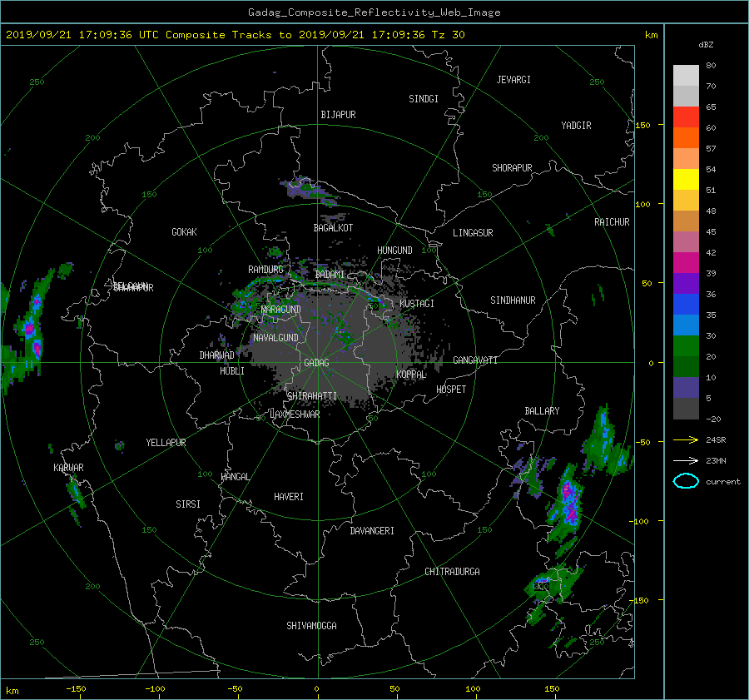The image size is (749, 700).
Task: Click the BIJAPUR city label
Action: (x=338, y=115)
